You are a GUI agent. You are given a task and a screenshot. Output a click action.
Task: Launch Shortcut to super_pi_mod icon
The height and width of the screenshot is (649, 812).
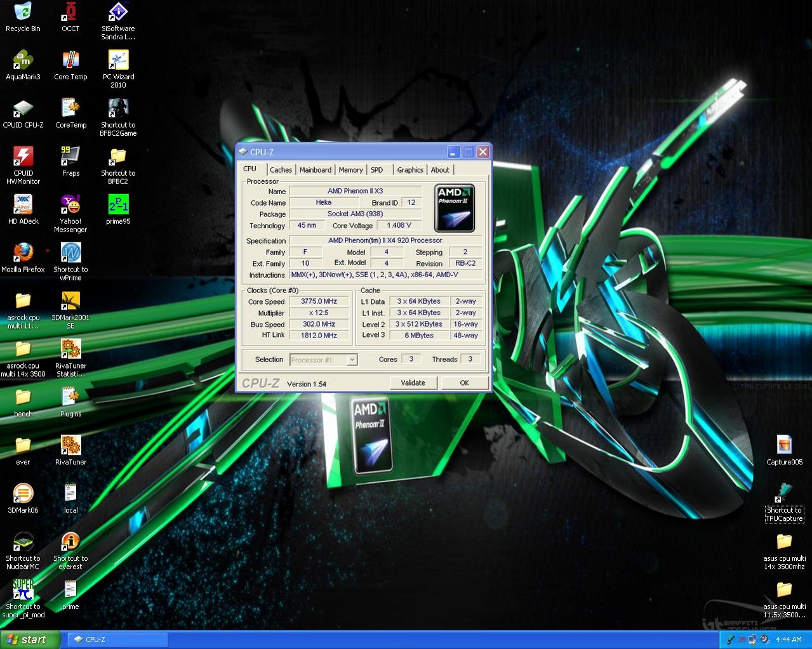click(x=23, y=600)
